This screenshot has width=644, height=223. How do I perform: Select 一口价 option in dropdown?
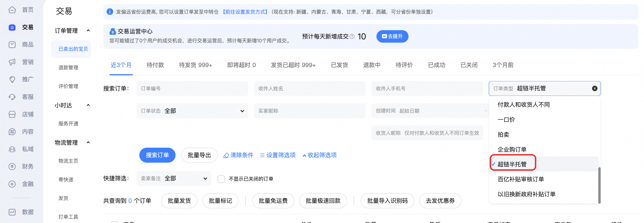[x=544, y=120]
